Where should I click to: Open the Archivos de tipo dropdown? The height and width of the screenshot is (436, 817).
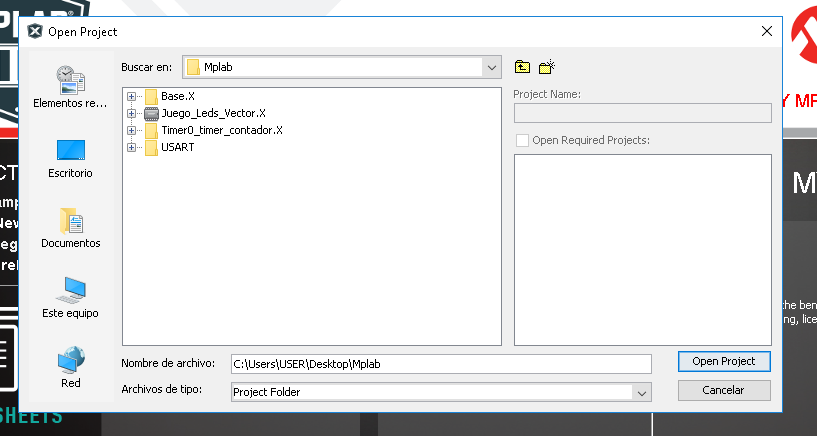point(641,393)
